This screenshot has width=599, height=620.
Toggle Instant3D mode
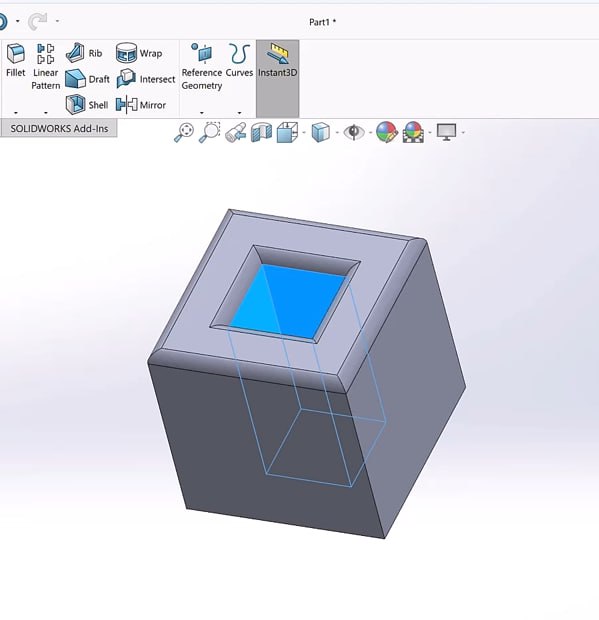point(278,60)
